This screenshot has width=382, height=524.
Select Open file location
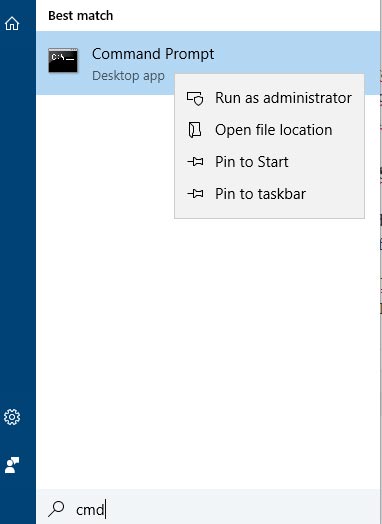point(269,130)
